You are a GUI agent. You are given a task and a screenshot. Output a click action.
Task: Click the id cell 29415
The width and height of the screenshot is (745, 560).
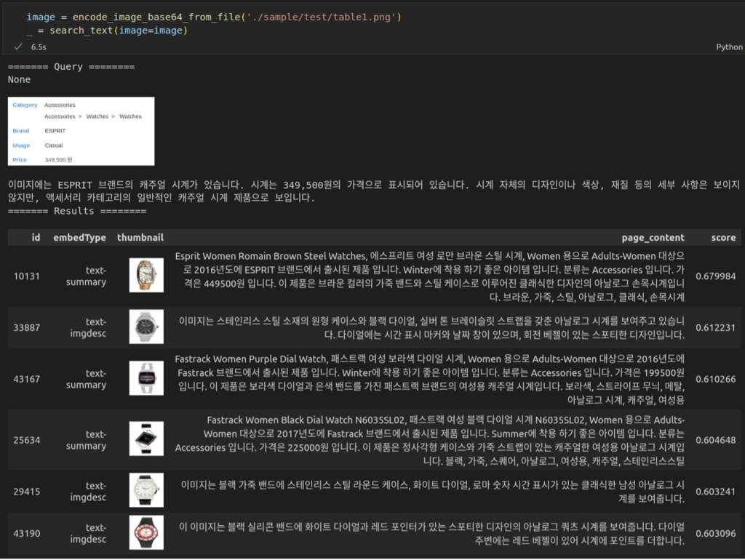27,491
